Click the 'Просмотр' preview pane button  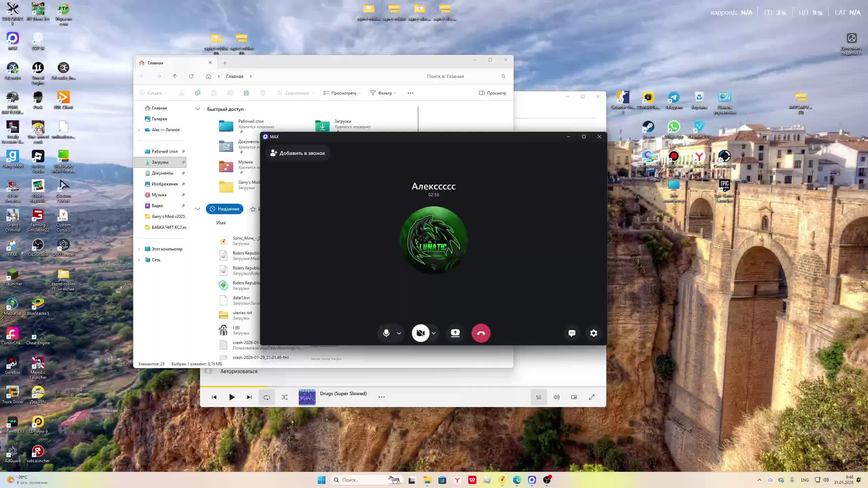(492, 93)
